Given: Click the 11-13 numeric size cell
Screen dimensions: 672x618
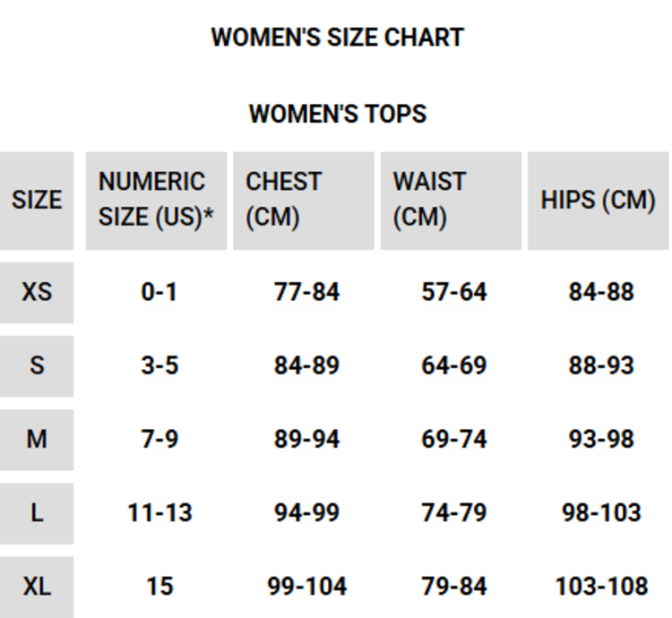Looking at the screenshot, I should click(159, 512).
